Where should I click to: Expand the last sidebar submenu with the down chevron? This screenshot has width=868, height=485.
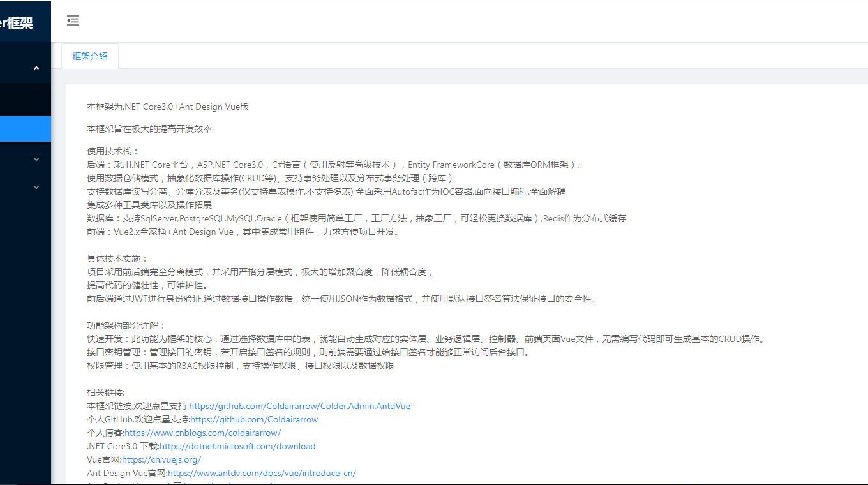click(x=36, y=188)
